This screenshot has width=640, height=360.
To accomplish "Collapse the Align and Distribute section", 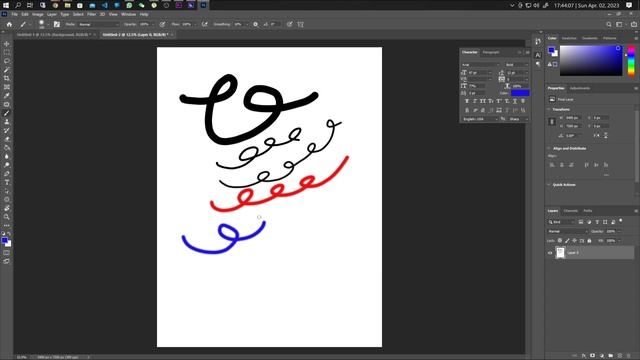I will [549, 149].
